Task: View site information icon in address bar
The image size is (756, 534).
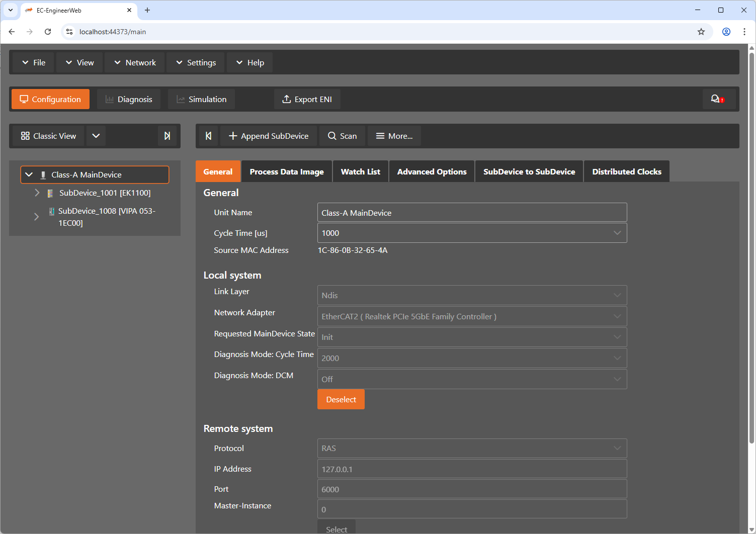Action: [x=69, y=32]
